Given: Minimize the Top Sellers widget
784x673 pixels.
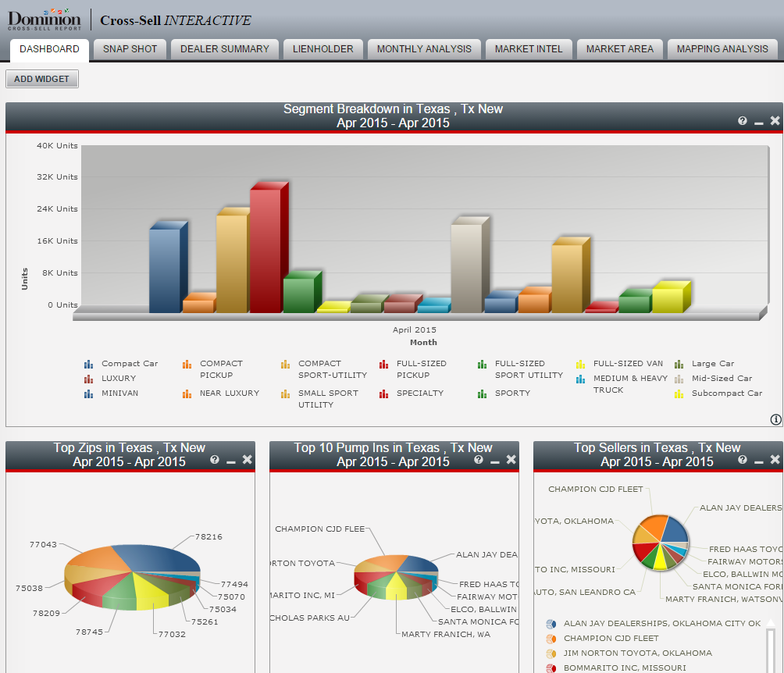Looking at the screenshot, I should pos(758,461).
